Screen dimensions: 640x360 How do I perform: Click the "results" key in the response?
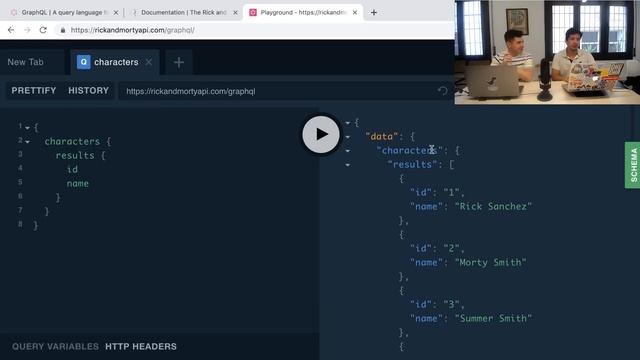412,164
